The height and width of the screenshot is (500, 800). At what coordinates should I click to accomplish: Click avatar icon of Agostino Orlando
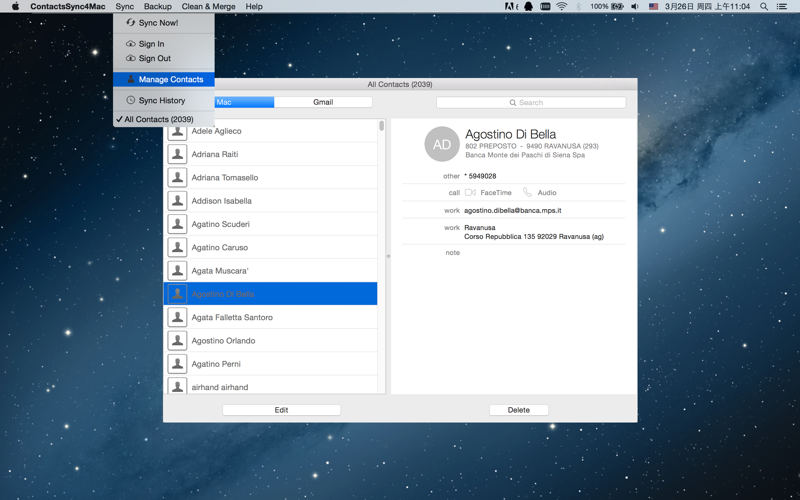(x=178, y=341)
